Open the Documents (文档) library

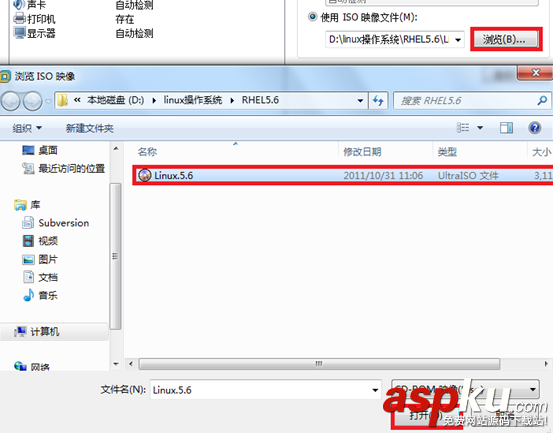[40, 277]
